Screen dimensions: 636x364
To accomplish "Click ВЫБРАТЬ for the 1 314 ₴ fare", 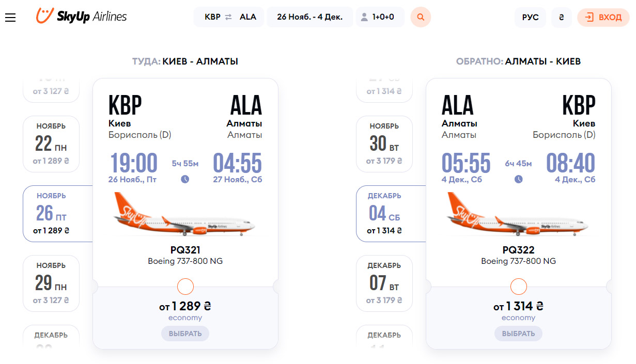I will tap(518, 334).
